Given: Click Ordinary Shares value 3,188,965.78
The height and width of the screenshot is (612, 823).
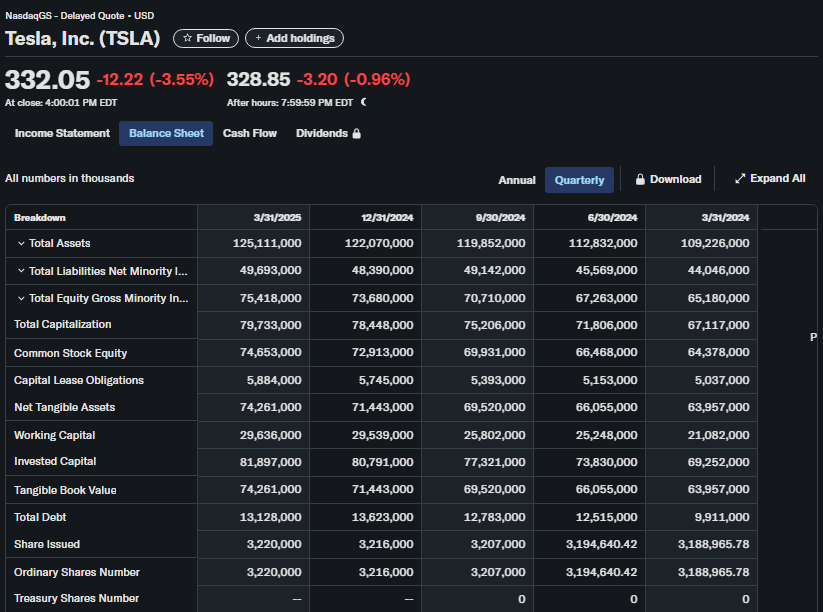Looking at the screenshot, I should coord(713,572).
